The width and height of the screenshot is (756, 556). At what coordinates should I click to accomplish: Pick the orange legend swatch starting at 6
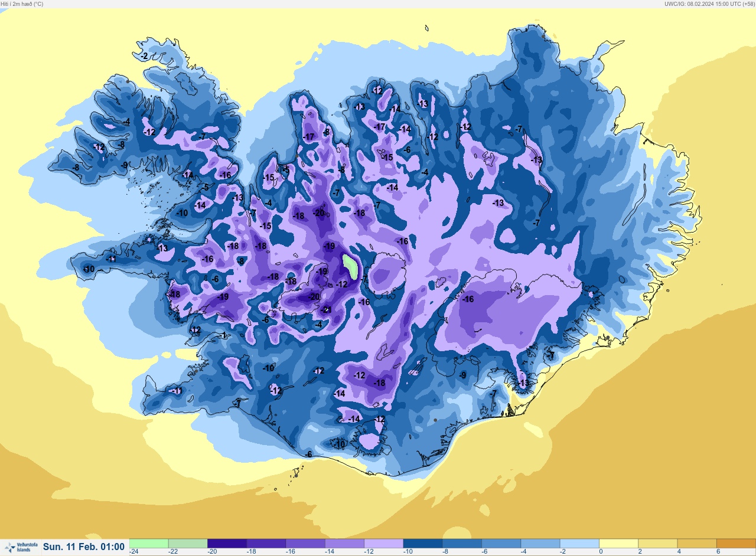(x=736, y=543)
